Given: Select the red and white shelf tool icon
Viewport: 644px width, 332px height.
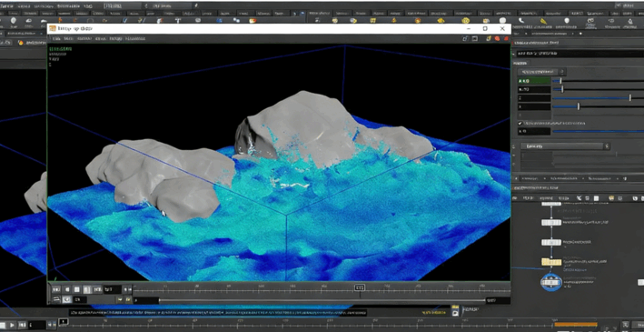Looking at the screenshot, I should 159,20.
